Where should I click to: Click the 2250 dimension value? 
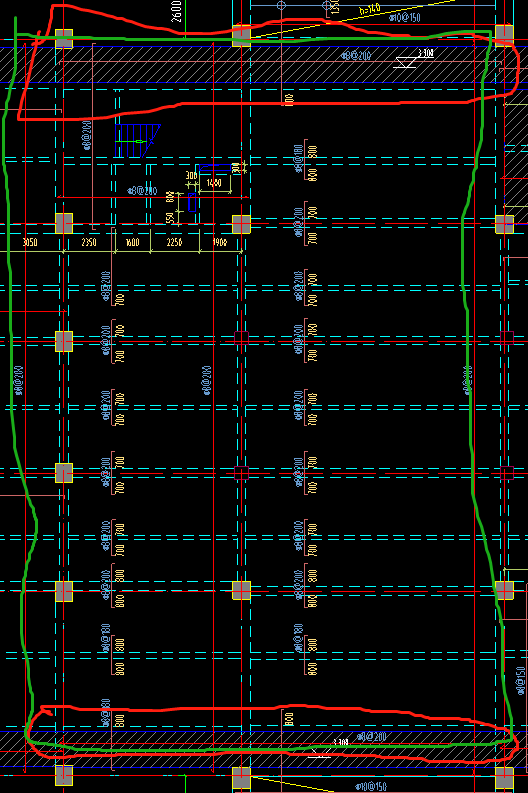[174, 242]
